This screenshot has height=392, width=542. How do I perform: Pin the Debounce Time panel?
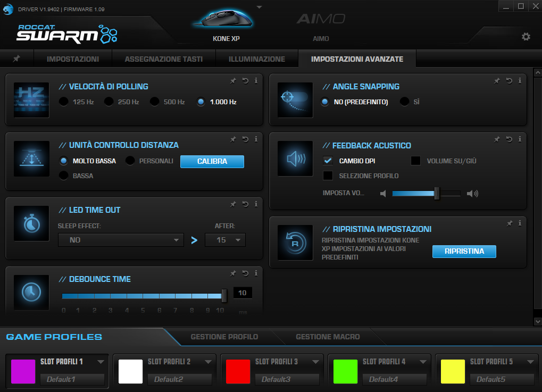[233, 273]
